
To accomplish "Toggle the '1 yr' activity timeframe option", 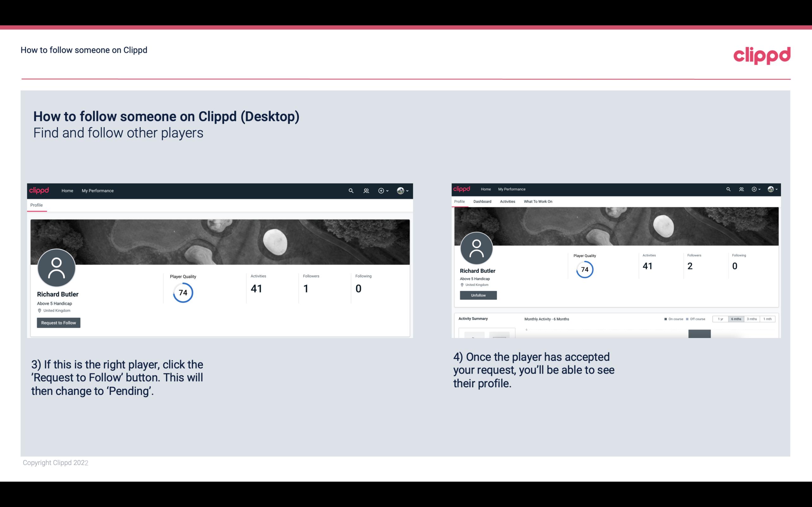I will pos(720,319).
